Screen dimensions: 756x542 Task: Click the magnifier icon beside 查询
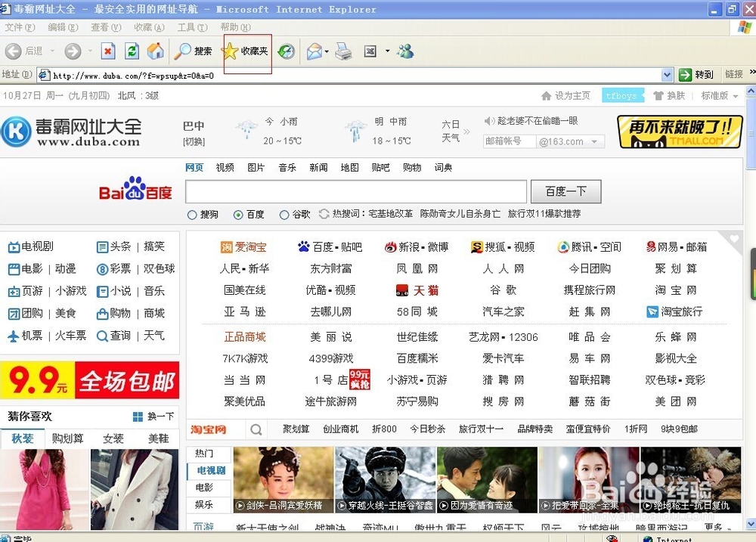102,336
